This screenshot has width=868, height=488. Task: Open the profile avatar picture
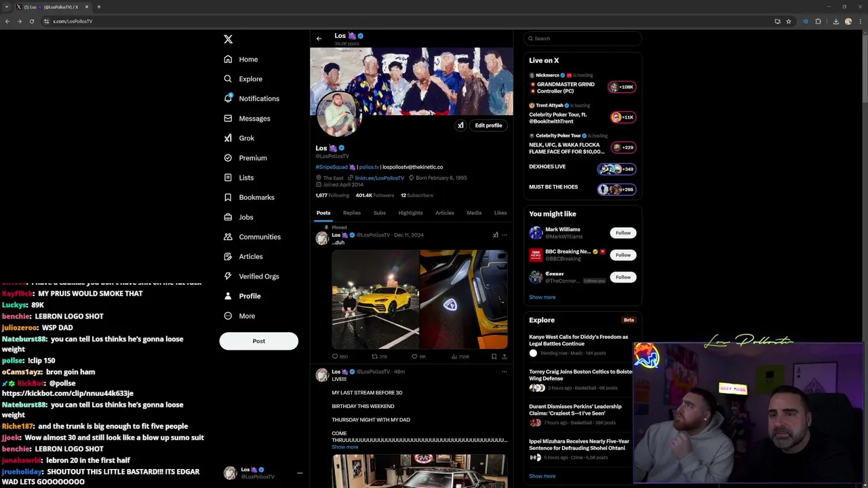(339, 114)
